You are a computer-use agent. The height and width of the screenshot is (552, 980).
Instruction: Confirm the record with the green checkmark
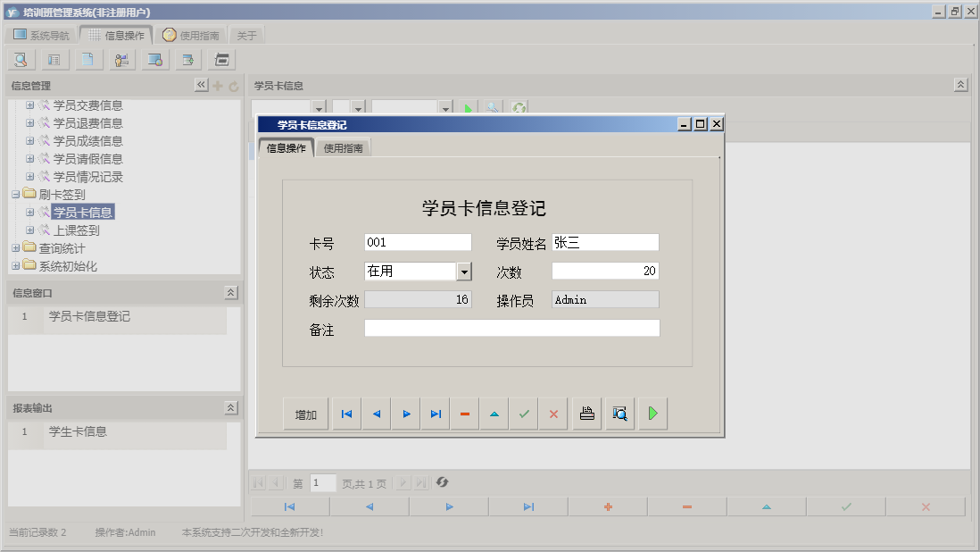[524, 413]
